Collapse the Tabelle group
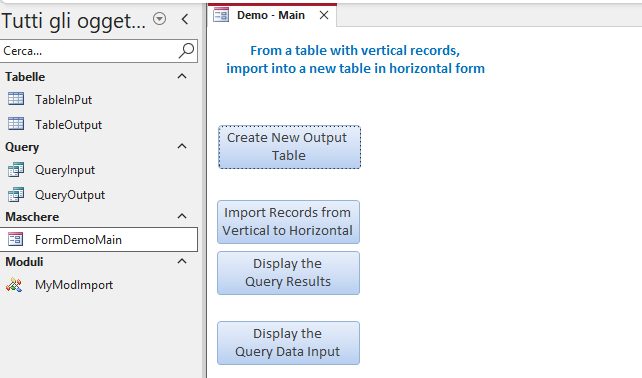The height and width of the screenshot is (378, 642). (182, 76)
